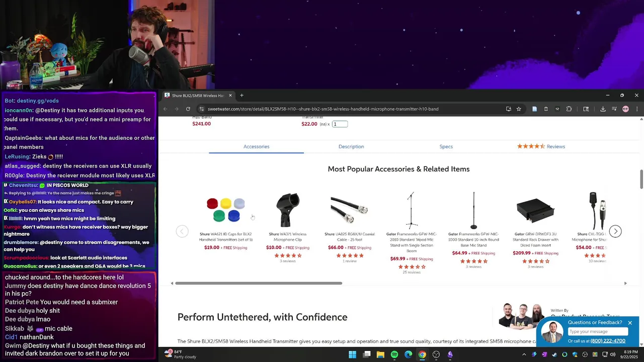Focus the 'Type your message' chat field
Viewport: 644px width, 362px height.
coord(598,331)
